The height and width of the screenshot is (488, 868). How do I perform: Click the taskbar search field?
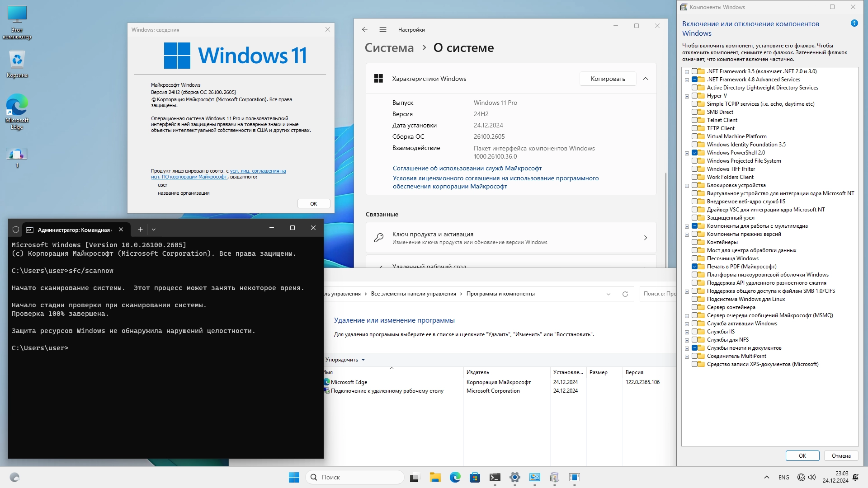[355, 477]
